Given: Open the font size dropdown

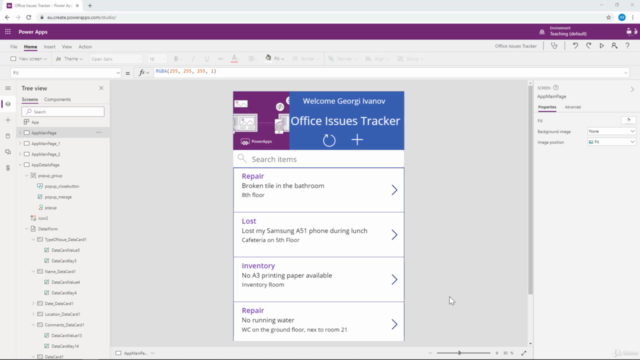Looking at the screenshot, I should [x=157, y=59].
